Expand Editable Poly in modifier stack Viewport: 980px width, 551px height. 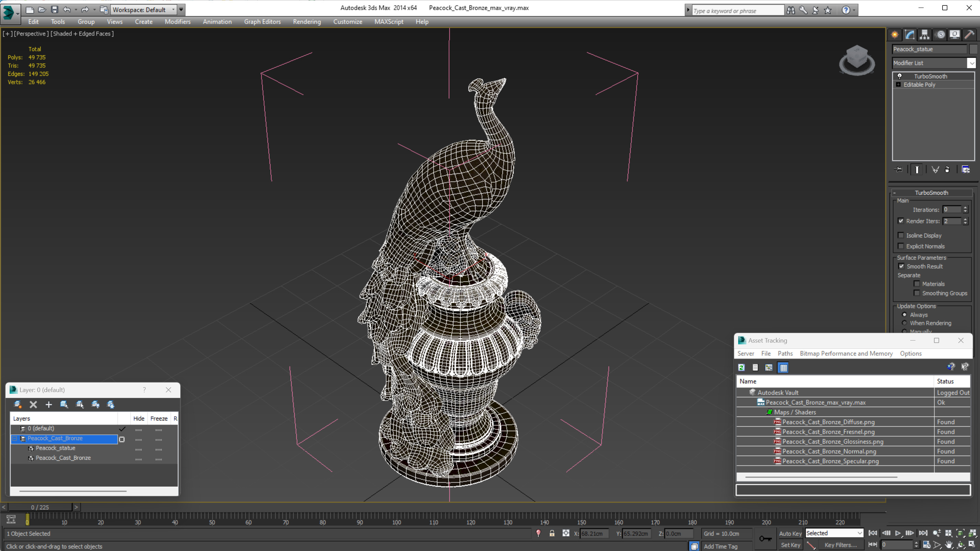pos(898,84)
